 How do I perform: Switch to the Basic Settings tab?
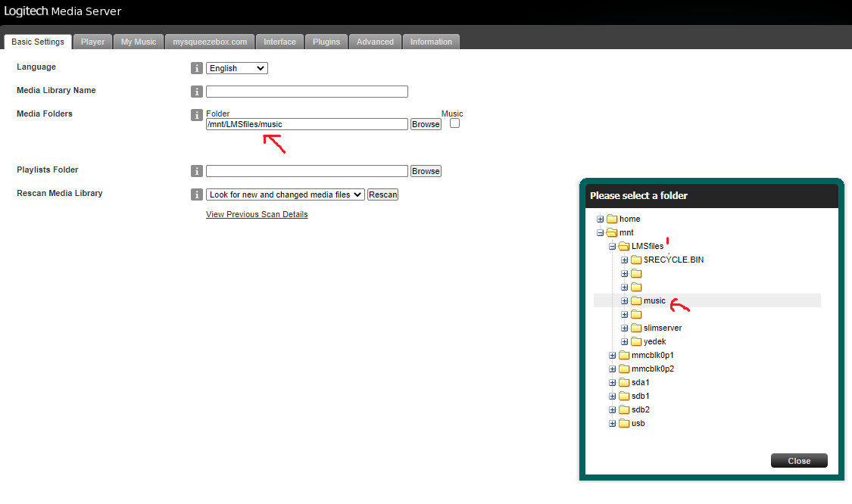click(x=38, y=42)
